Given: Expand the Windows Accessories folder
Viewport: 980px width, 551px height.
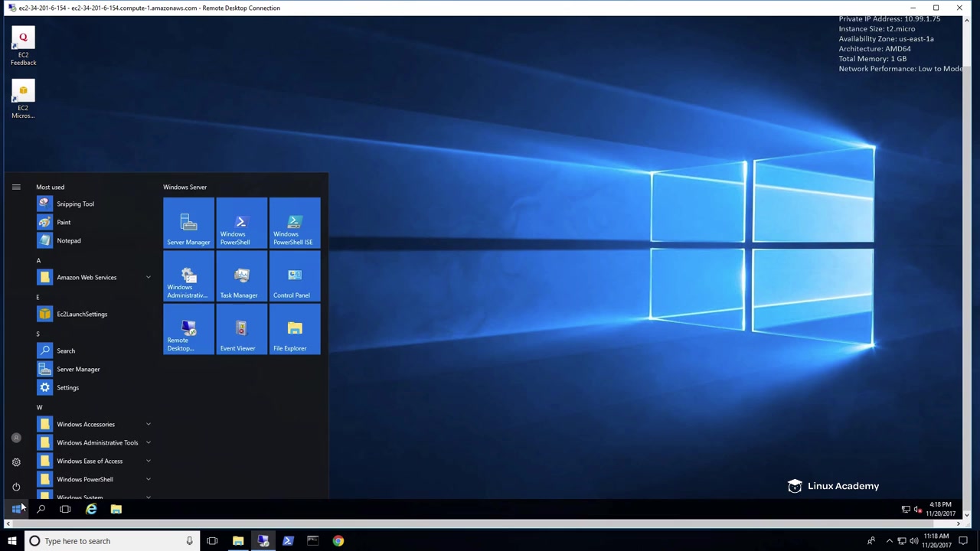Looking at the screenshot, I should click(x=86, y=424).
